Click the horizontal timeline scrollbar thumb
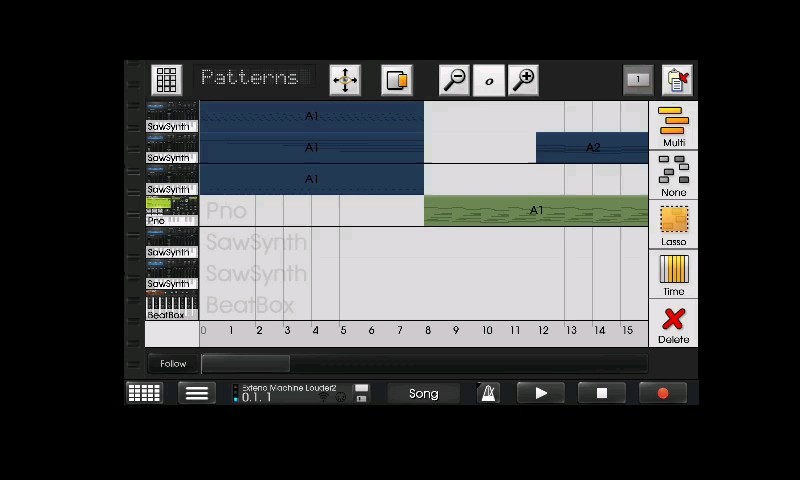Viewport: 800px width, 480px height. pos(246,364)
